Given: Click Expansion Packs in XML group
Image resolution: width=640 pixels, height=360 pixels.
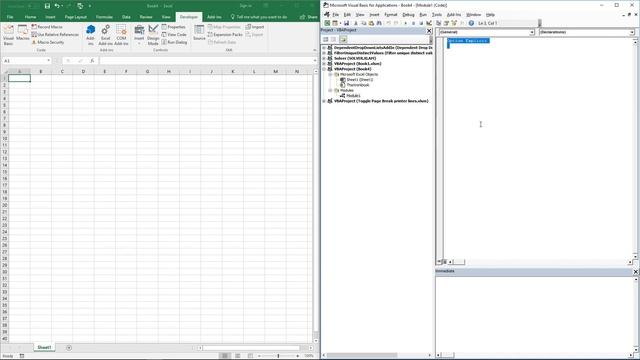Looking at the screenshot, I should pos(225,35).
